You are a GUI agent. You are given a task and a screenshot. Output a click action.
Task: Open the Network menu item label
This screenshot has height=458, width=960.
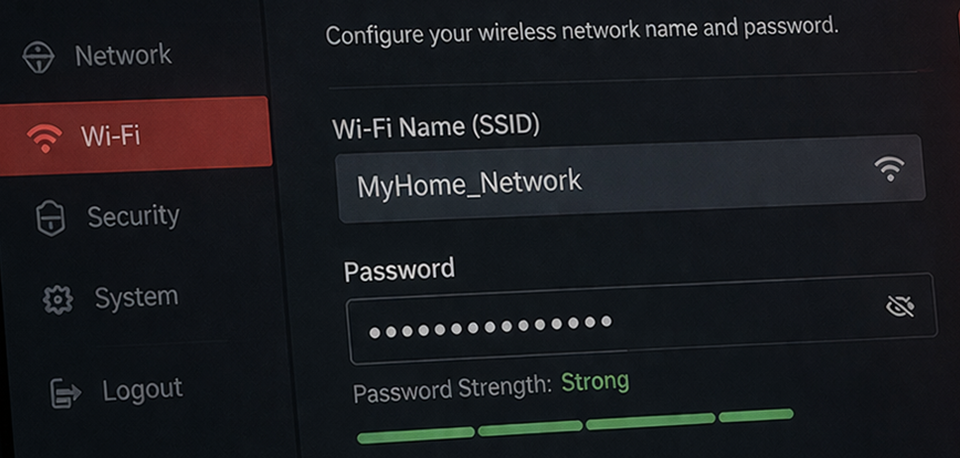(x=123, y=55)
